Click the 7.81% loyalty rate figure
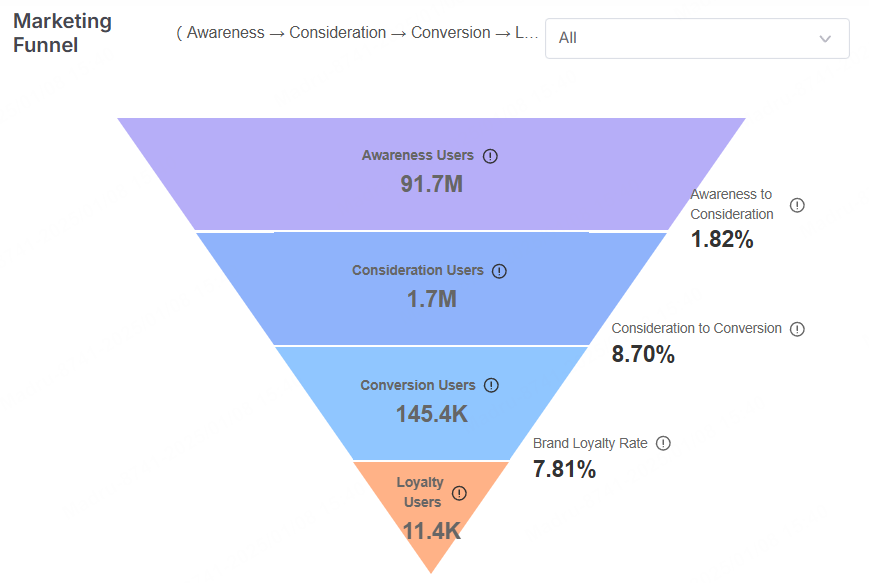Screen dimensions: 869x583 [564, 469]
